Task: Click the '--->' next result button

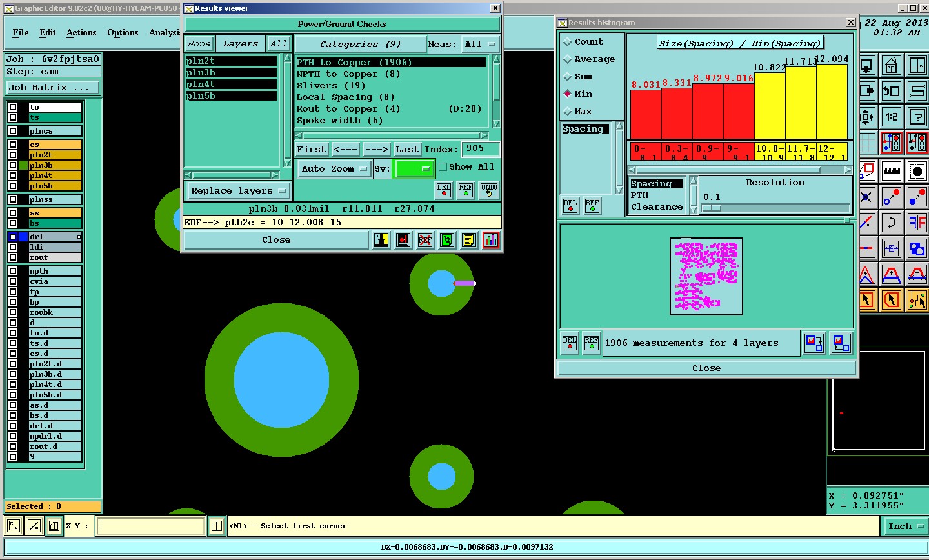Action: click(x=376, y=150)
